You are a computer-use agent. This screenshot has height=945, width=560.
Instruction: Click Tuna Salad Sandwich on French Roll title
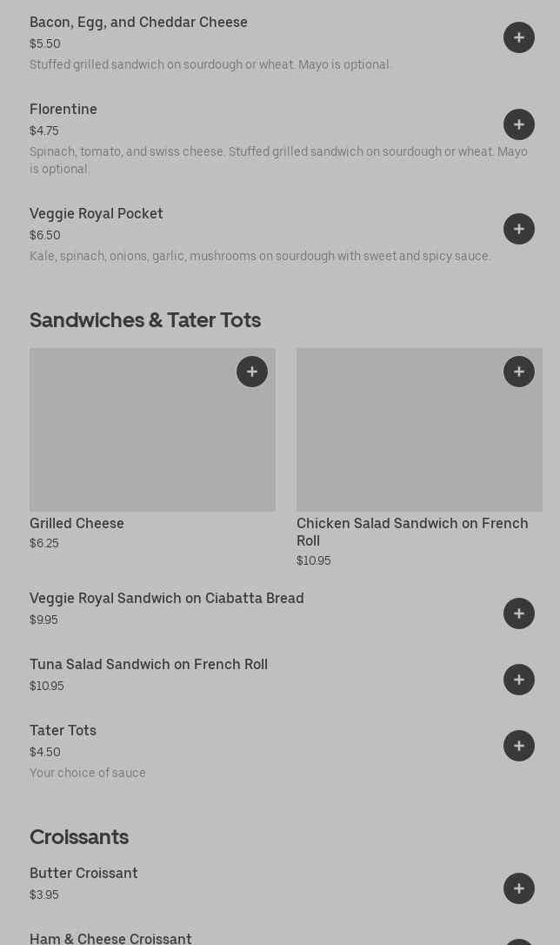tap(149, 665)
